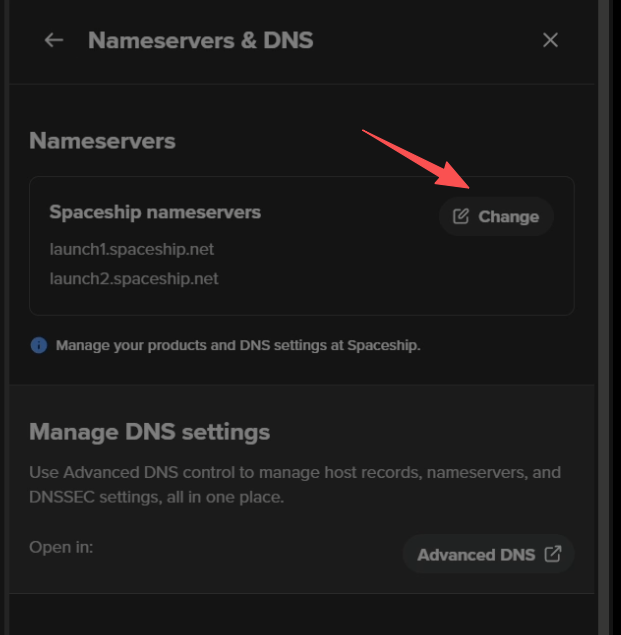The height and width of the screenshot is (635, 621).
Task: Click empty space in the Spaceship nameservers card
Action: [x=380, y=275]
